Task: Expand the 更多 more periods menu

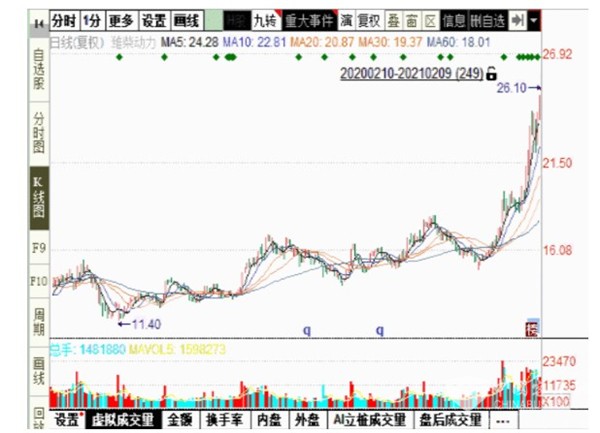Action: 121,20
